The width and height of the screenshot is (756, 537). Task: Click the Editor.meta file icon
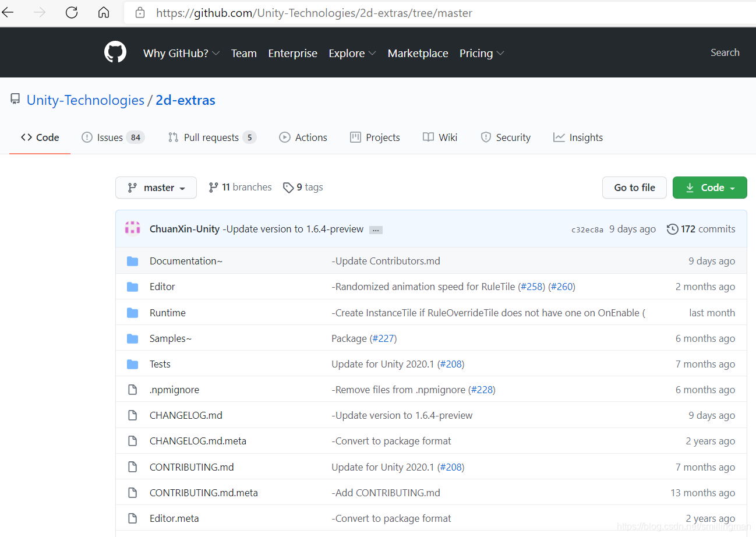tap(133, 518)
